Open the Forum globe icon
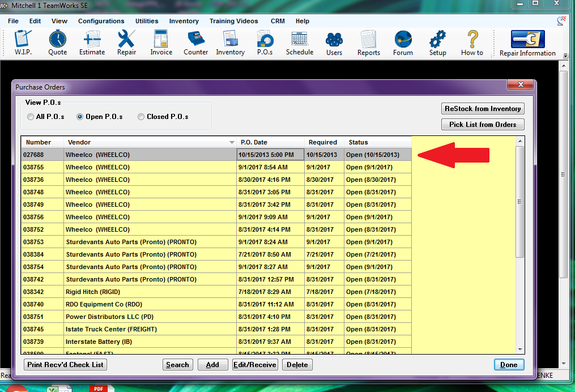 coord(403,43)
